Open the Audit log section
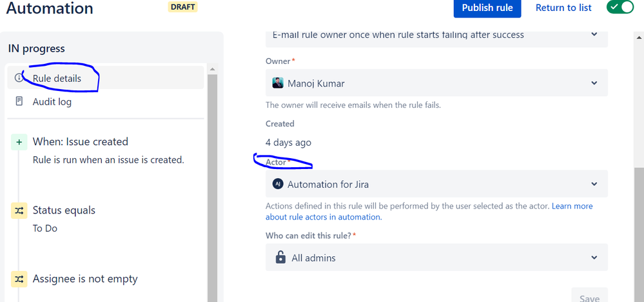The width and height of the screenshot is (644, 302). pos(106,101)
